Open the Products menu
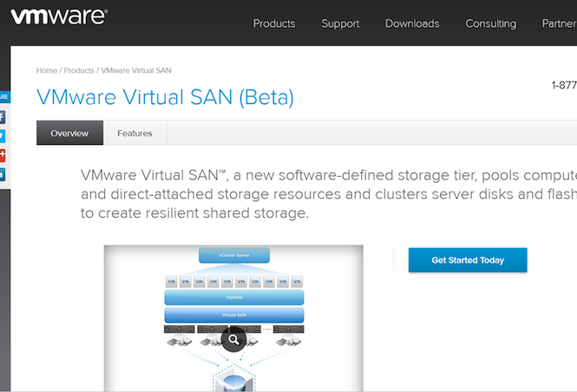Viewport: 577px width, 392px height. click(274, 23)
